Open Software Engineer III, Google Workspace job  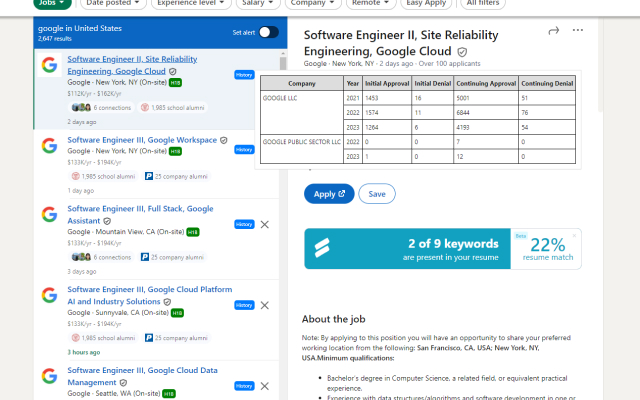[x=142, y=140]
